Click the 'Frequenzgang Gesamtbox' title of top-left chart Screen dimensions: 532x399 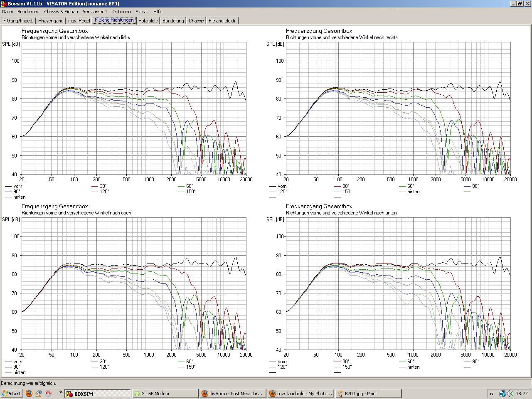(x=55, y=31)
